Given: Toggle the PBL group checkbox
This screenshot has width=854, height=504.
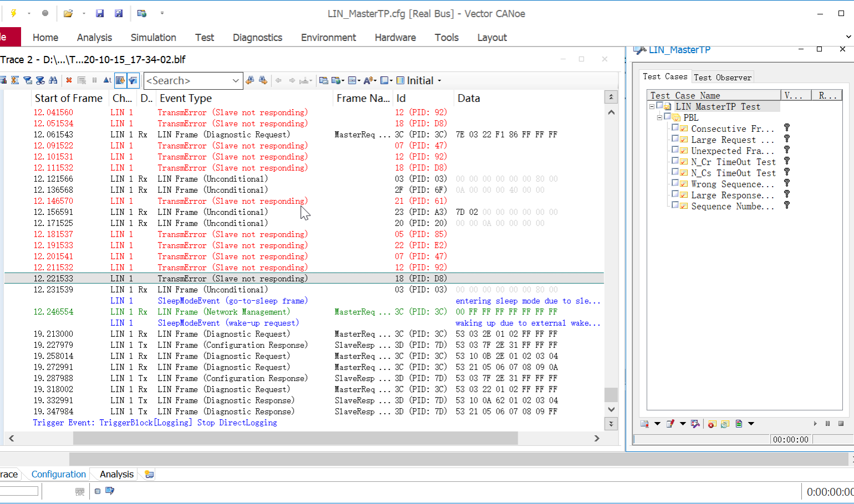Looking at the screenshot, I should (x=667, y=116).
